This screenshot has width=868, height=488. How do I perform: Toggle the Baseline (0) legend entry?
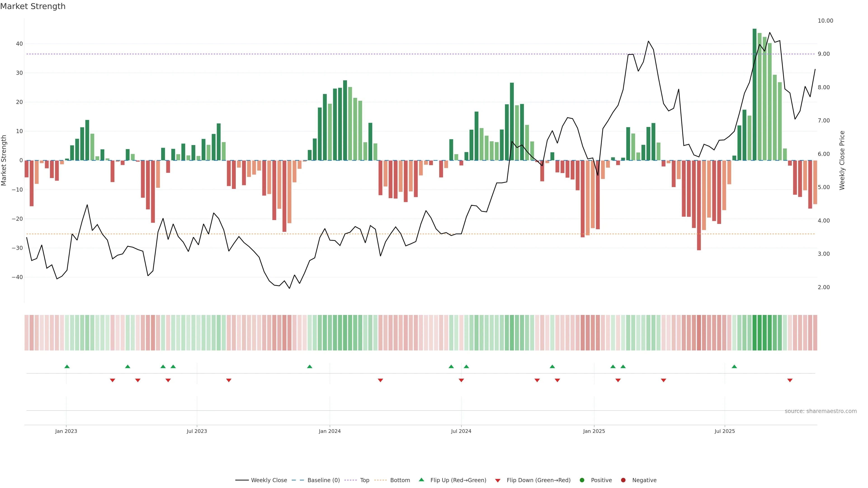click(323, 480)
